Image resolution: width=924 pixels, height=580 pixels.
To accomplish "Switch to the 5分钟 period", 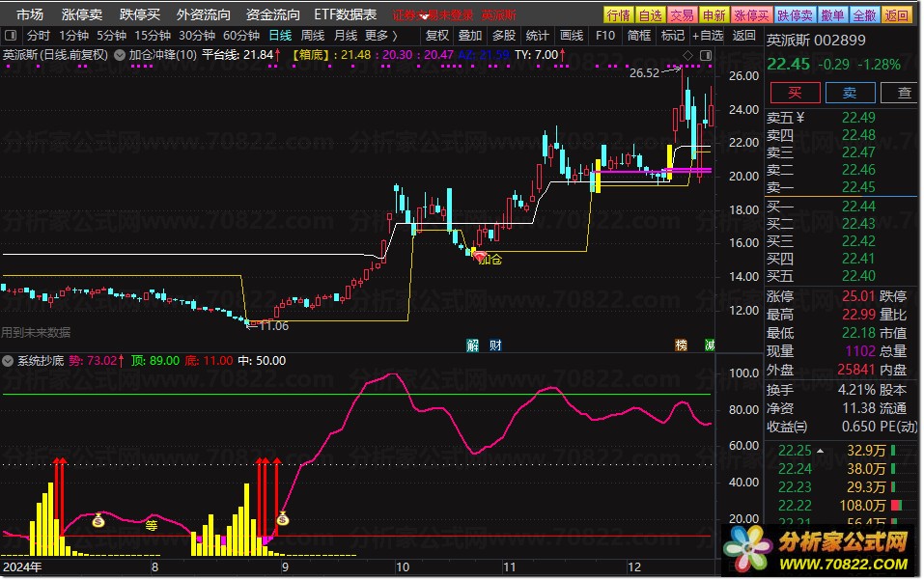I will (111, 36).
